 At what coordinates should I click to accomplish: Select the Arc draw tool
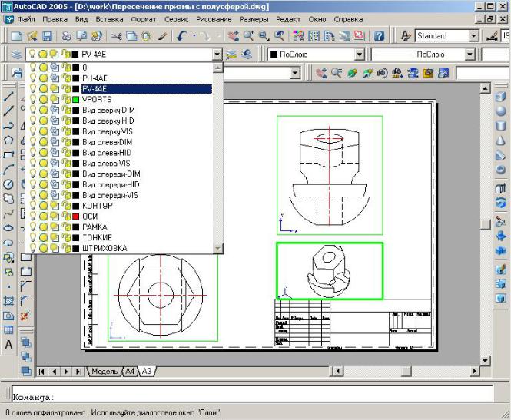pos(8,170)
